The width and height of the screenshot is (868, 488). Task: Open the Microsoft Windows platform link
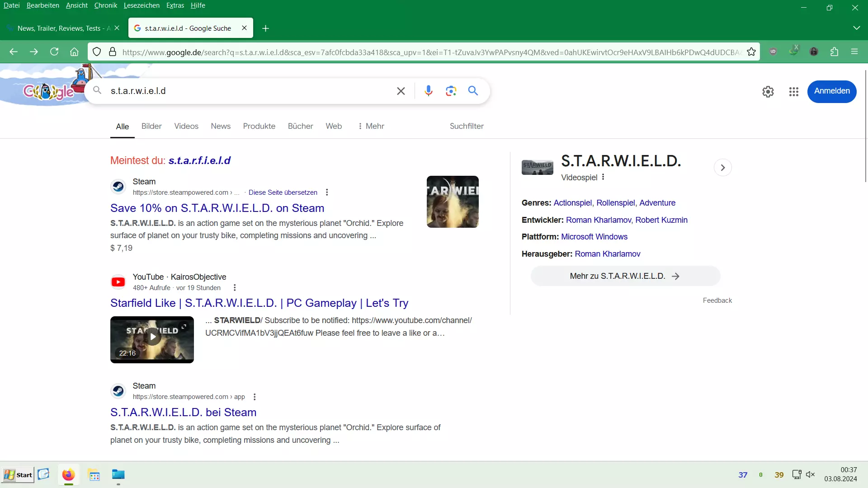[594, 237]
